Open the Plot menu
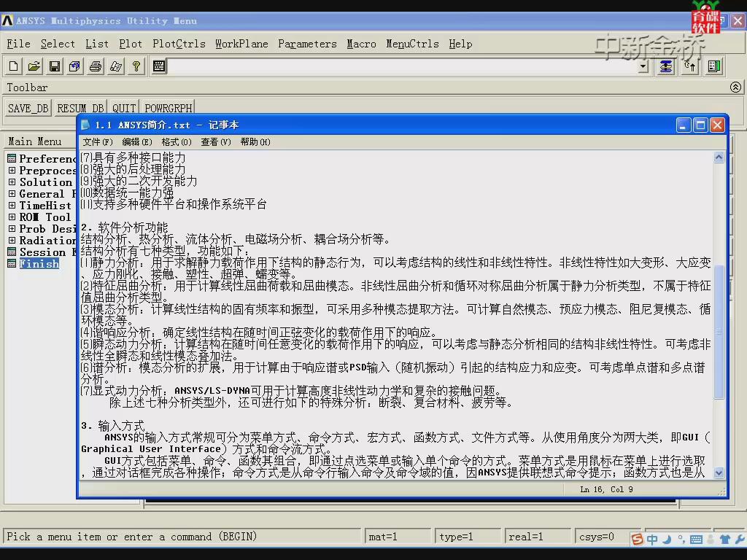 coord(131,44)
